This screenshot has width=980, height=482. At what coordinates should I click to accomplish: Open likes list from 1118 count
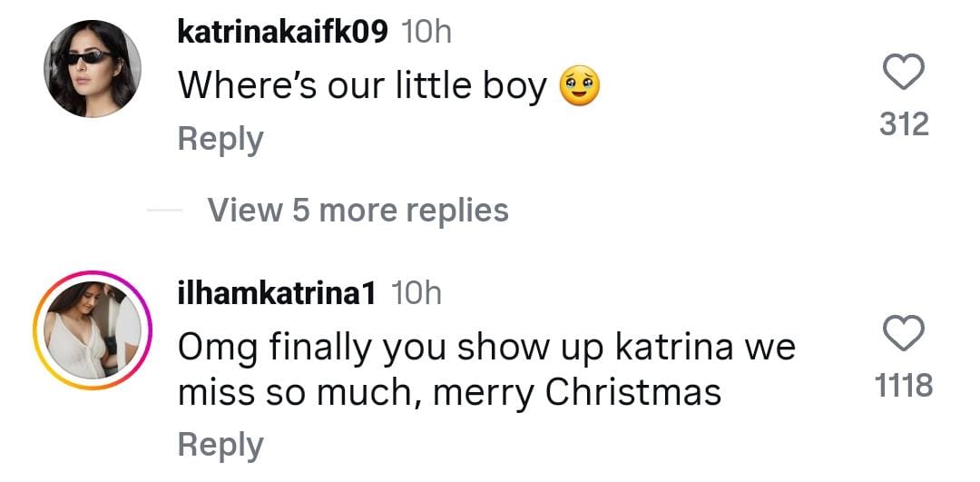pos(904,385)
